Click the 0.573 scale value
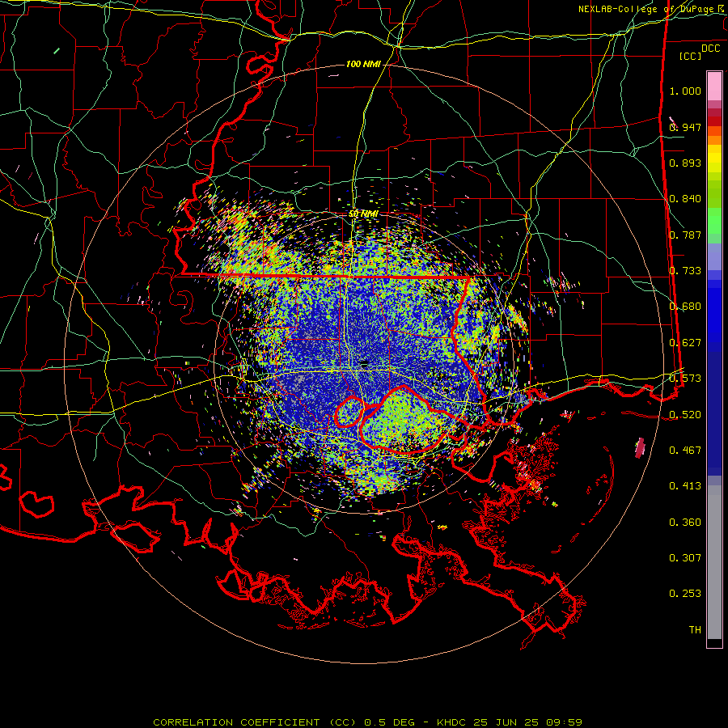728x728 pixels. pyautogui.click(x=685, y=379)
